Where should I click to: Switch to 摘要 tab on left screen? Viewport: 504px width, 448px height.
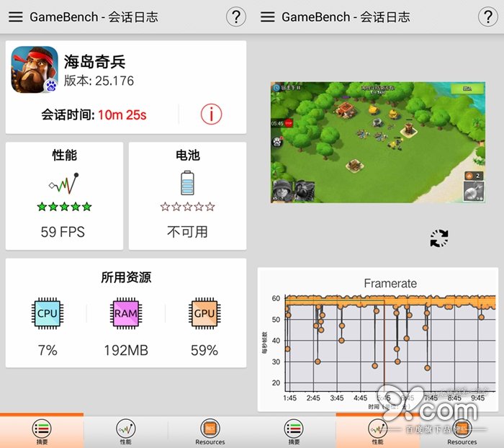[x=42, y=431]
